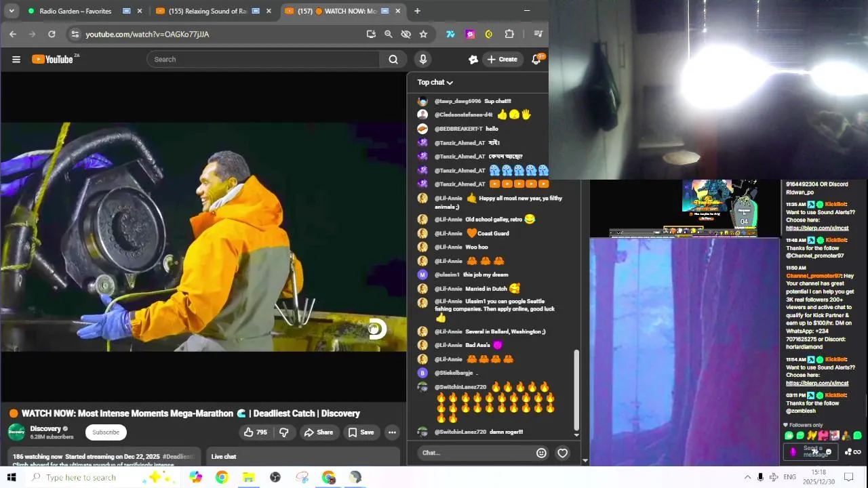Open more actions three-dot menu under video
This screenshot has height=488, width=868.
coord(392,432)
